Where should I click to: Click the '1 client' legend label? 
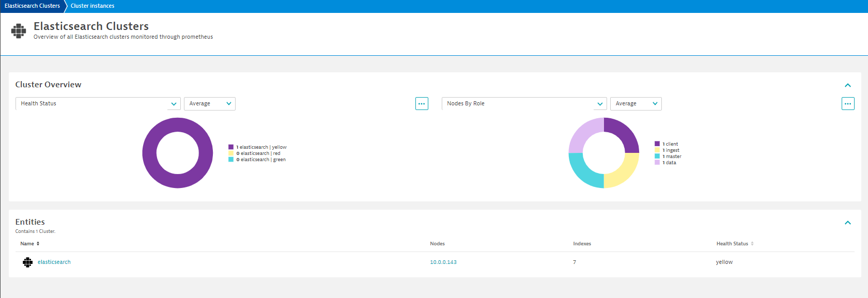(x=670, y=144)
